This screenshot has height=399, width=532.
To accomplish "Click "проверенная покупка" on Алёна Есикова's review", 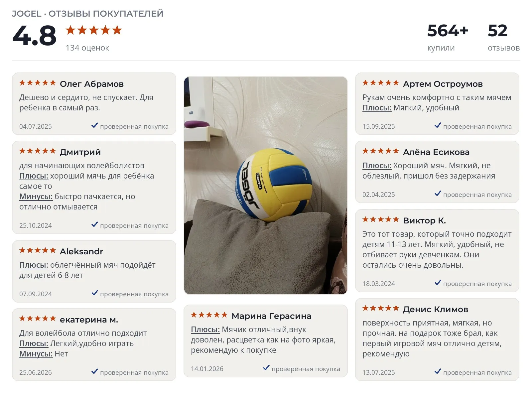I will coord(477,195).
